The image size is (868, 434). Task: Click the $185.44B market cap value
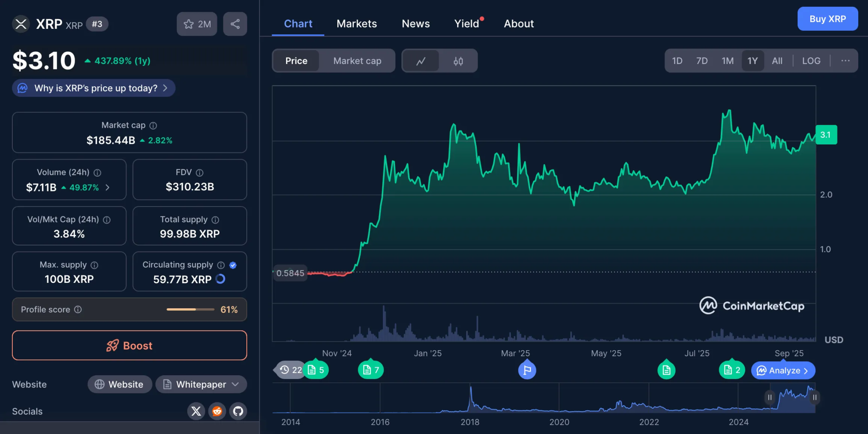(x=111, y=140)
